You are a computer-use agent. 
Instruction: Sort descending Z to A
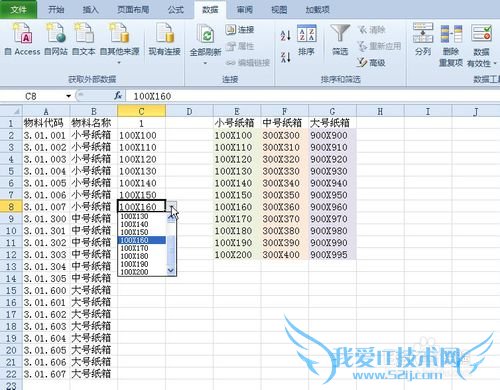pos(286,57)
